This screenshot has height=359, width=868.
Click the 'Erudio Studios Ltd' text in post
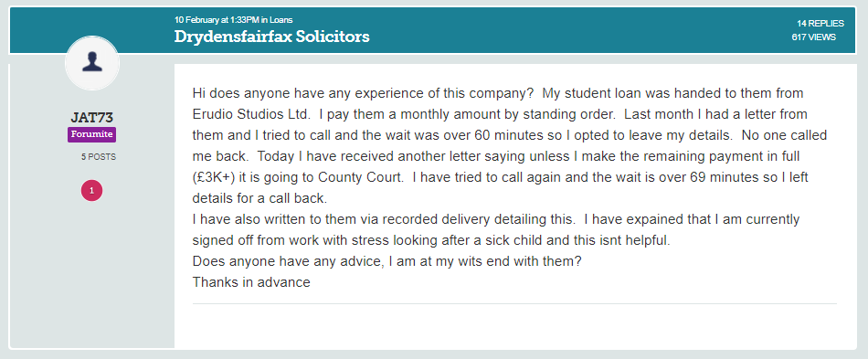249,114
